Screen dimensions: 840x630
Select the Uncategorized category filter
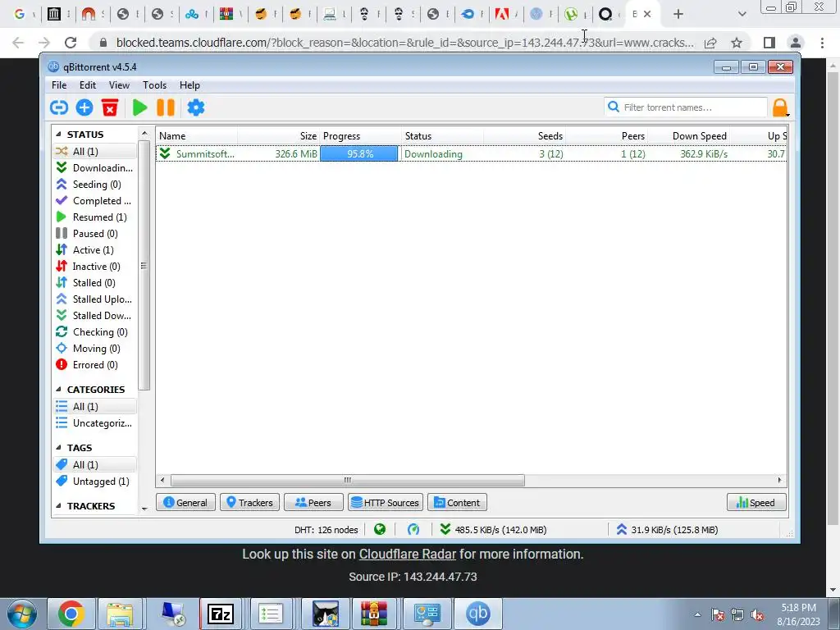pos(95,423)
